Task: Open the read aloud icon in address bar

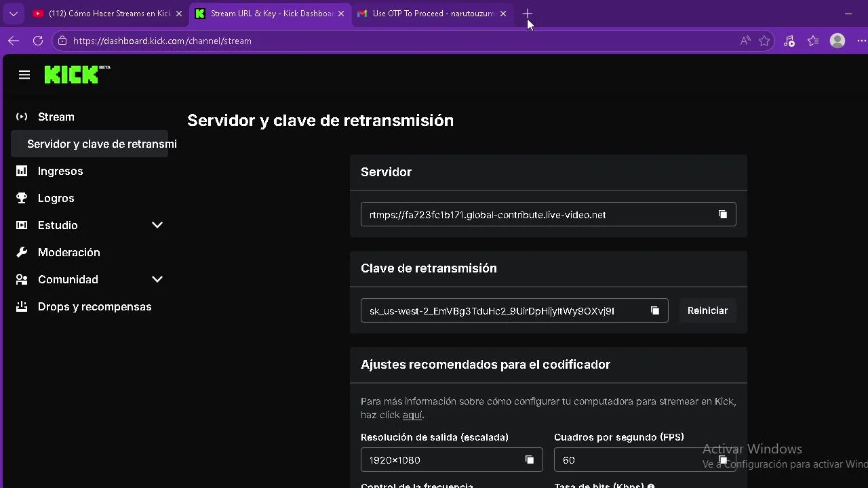Action: tap(745, 41)
